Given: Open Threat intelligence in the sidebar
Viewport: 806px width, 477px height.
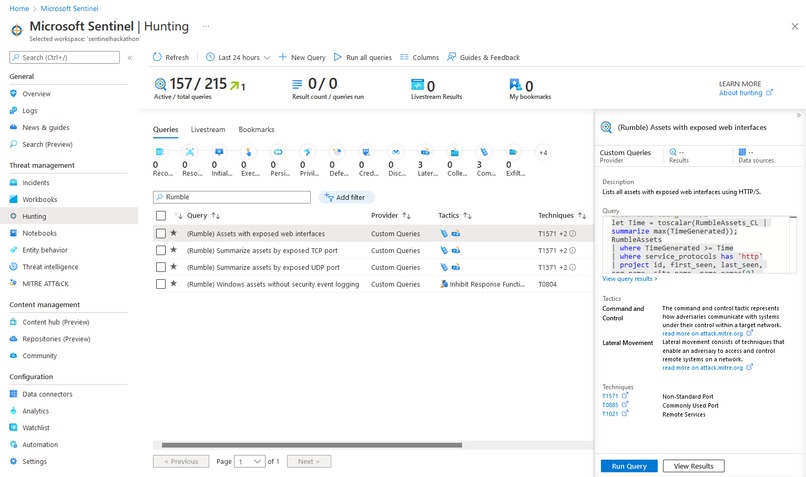Looking at the screenshot, I should coord(50,267).
